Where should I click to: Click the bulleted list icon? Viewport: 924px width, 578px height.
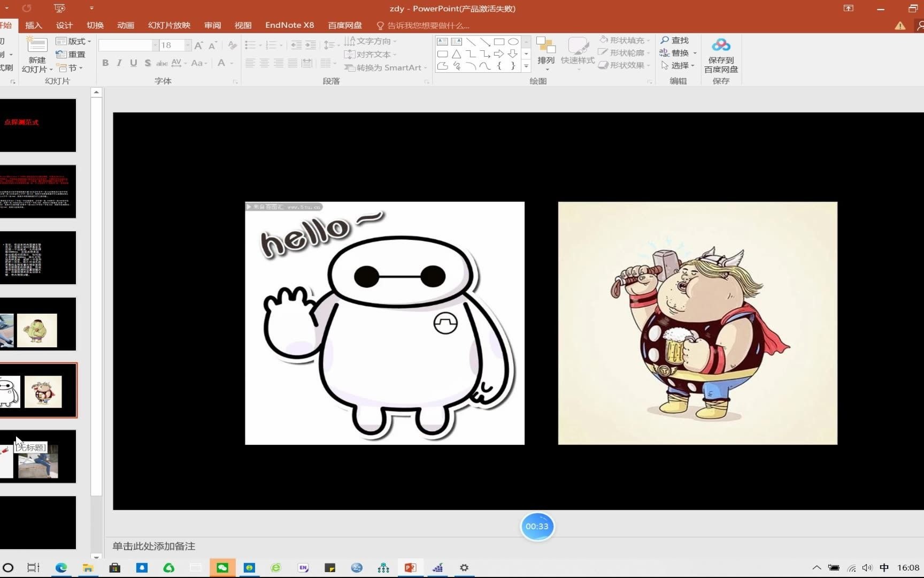tap(250, 45)
